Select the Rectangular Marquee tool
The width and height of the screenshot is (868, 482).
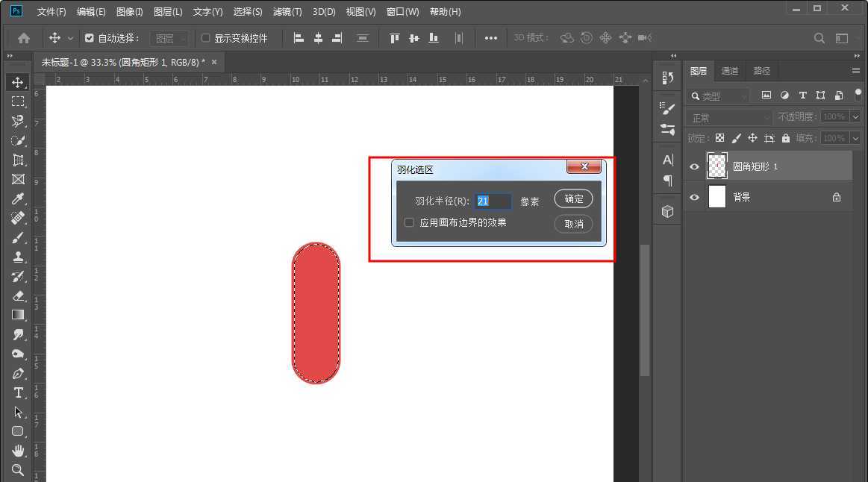[17, 101]
